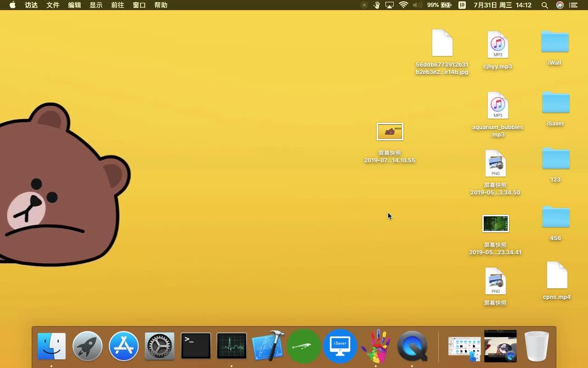Open the 窗口 menu
Image resolution: width=588 pixels, height=368 pixels.
point(139,5)
